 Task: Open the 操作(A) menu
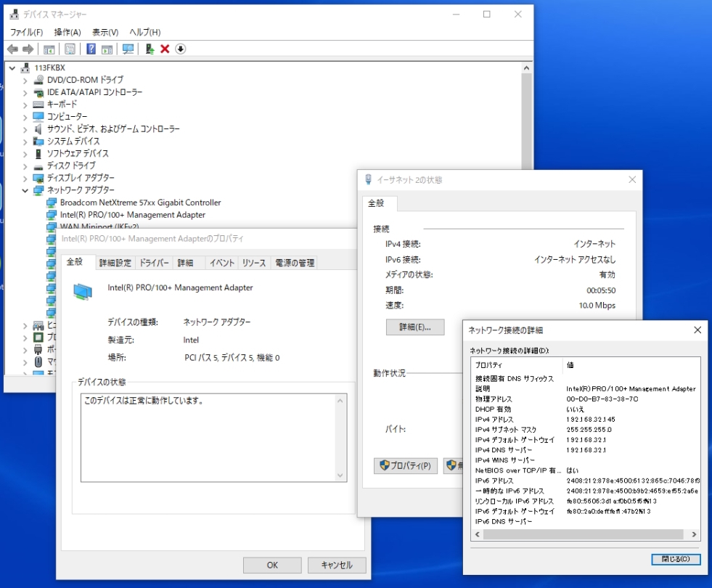[67, 32]
